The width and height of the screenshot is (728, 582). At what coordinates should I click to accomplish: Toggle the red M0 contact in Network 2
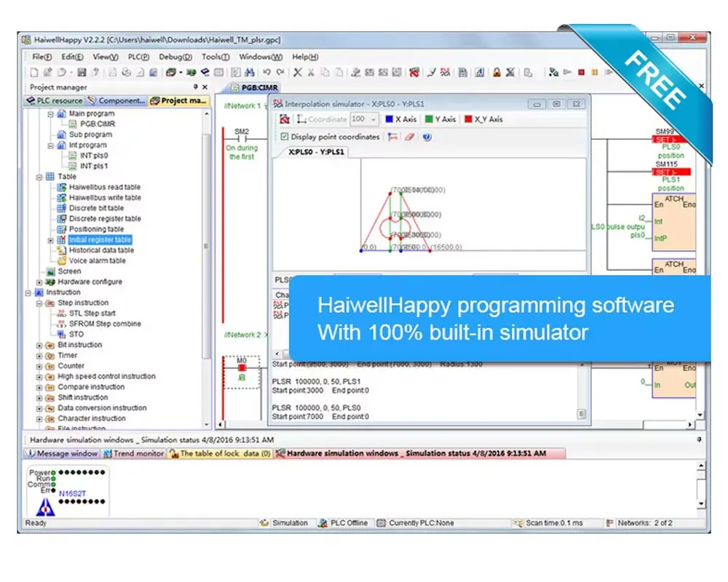click(242, 367)
